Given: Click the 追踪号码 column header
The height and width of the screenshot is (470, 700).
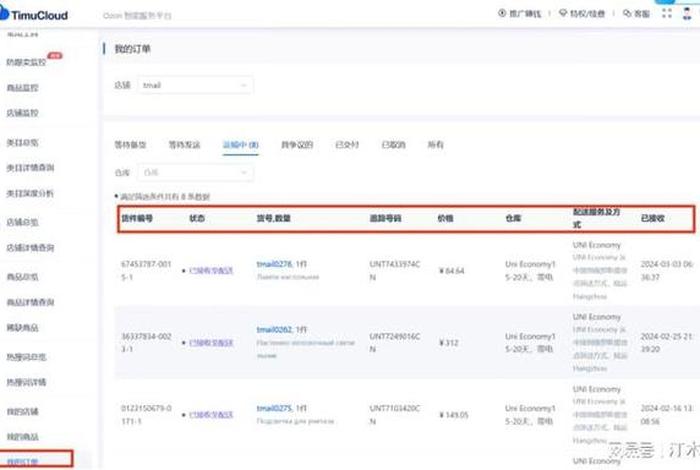Looking at the screenshot, I should [x=385, y=218].
